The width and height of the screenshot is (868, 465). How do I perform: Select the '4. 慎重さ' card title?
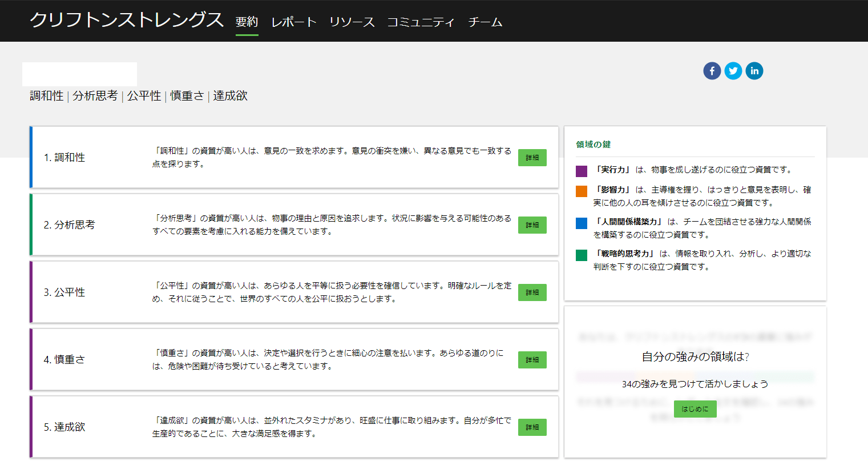click(64, 360)
